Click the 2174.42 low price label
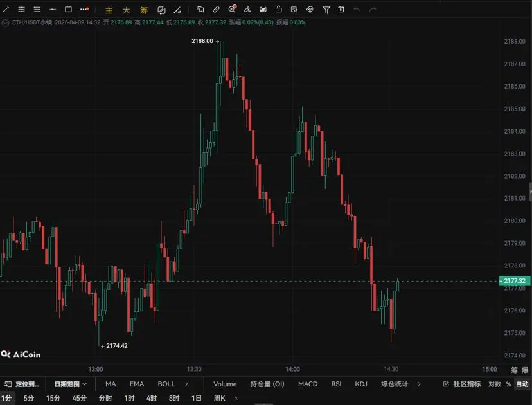 point(117,346)
